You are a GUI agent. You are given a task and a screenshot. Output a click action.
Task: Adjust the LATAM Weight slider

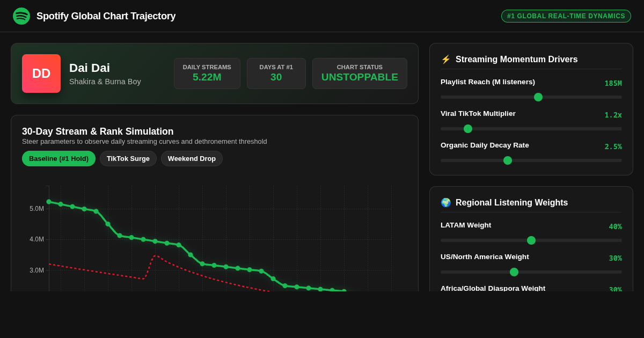531,240
